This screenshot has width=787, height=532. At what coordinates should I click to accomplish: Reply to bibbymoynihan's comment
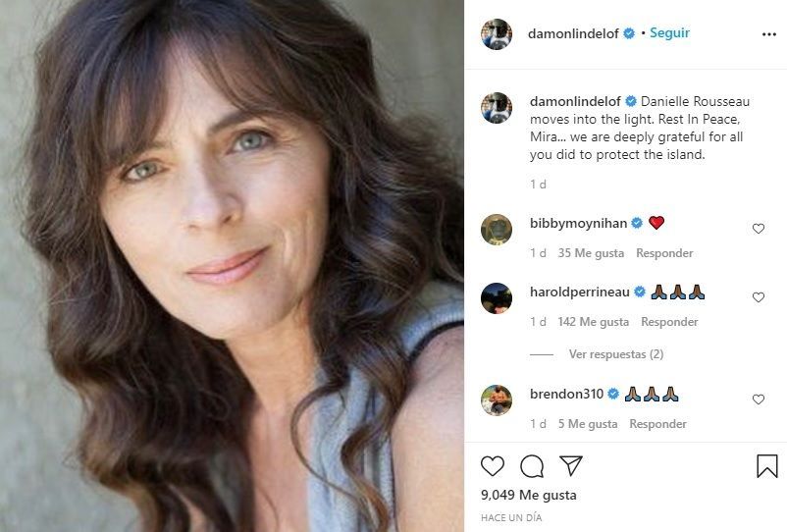[664, 253]
